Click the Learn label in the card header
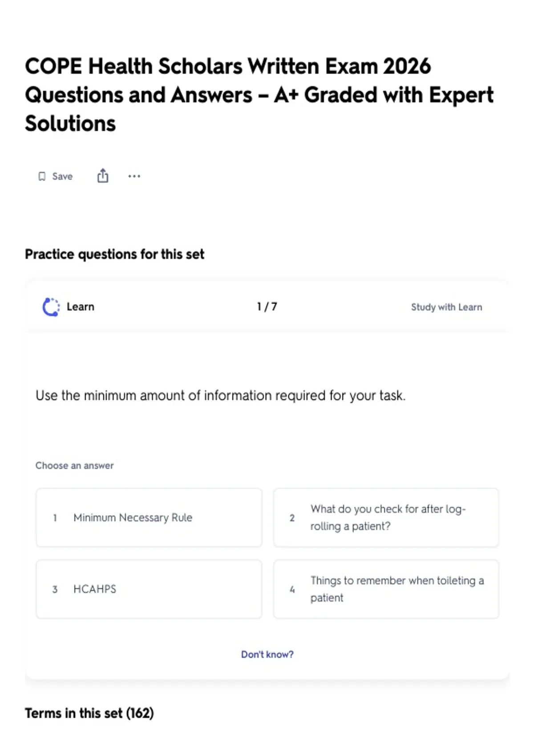Image resolution: width=534 pixels, height=756 pixels. tap(81, 307)
